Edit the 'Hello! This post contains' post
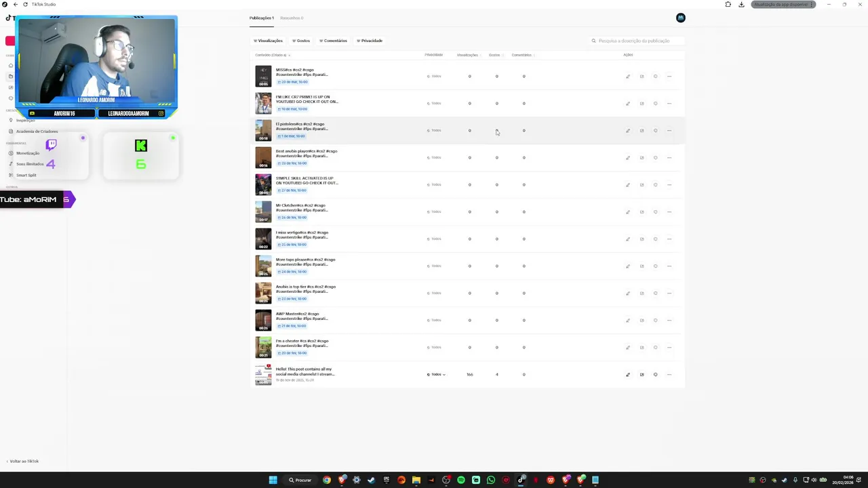The width and height of the screenshot is (868, 488). click(x=628, y=375)
